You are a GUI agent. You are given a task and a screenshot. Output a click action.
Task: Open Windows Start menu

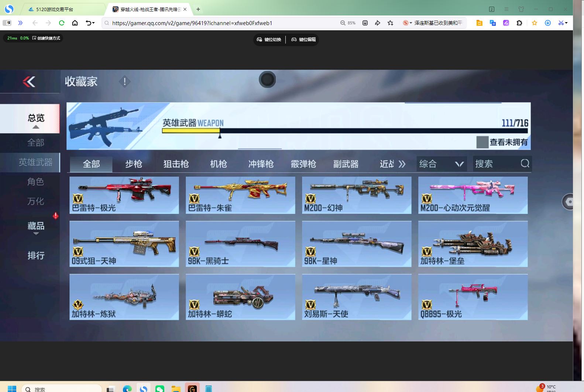[12, 389]
